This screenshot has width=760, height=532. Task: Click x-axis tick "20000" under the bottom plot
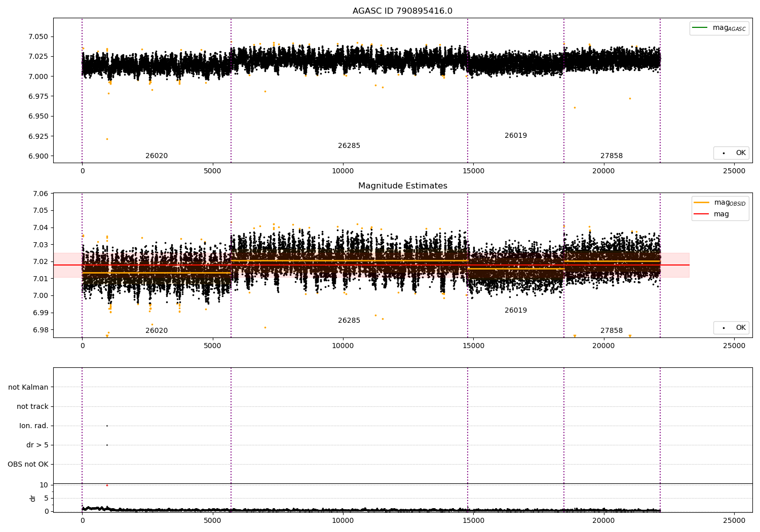tap(603, 520)
